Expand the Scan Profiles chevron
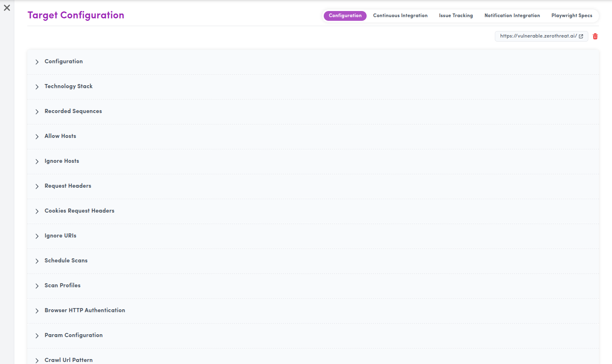 pyautogui.click(x=37, y=286)
